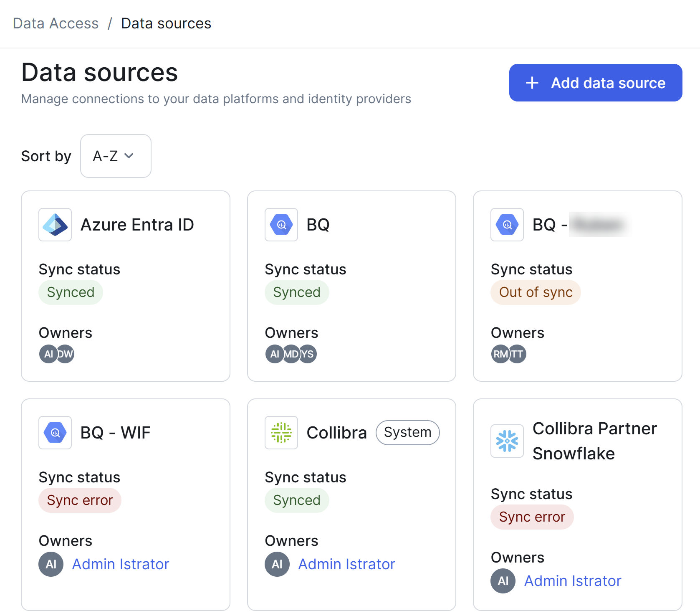The width and height of the screenshot is (700, 616).
Task: Open Admin Istrator link on Collibra card
Action: click(346, 564)
